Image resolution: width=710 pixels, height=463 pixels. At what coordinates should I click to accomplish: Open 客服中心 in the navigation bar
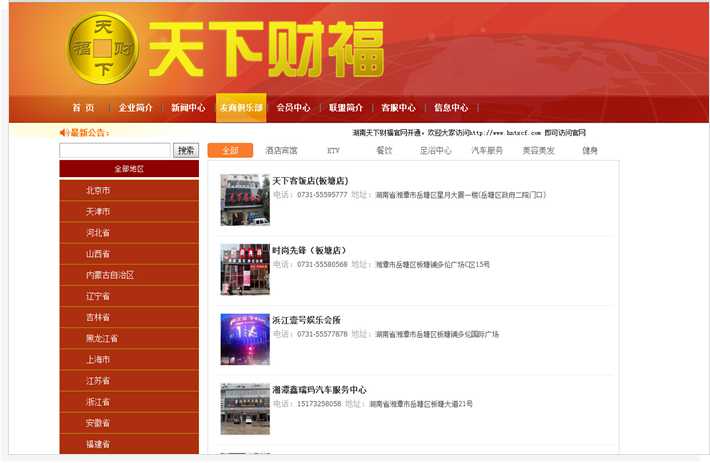coord(398,108)
